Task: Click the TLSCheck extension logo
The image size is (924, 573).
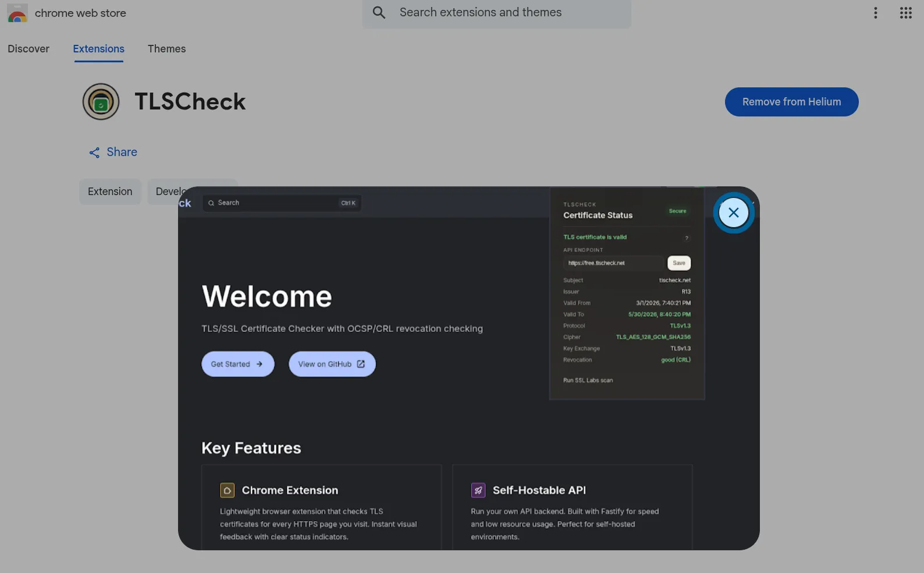Action: [x=101, y=101]
